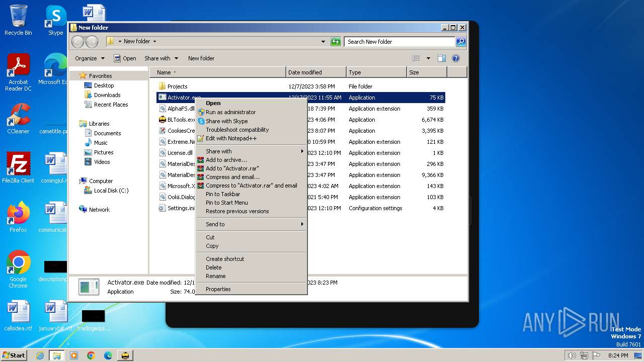Select Troubleshoot compatibility
644x362 pixels.
coord(251,130)
